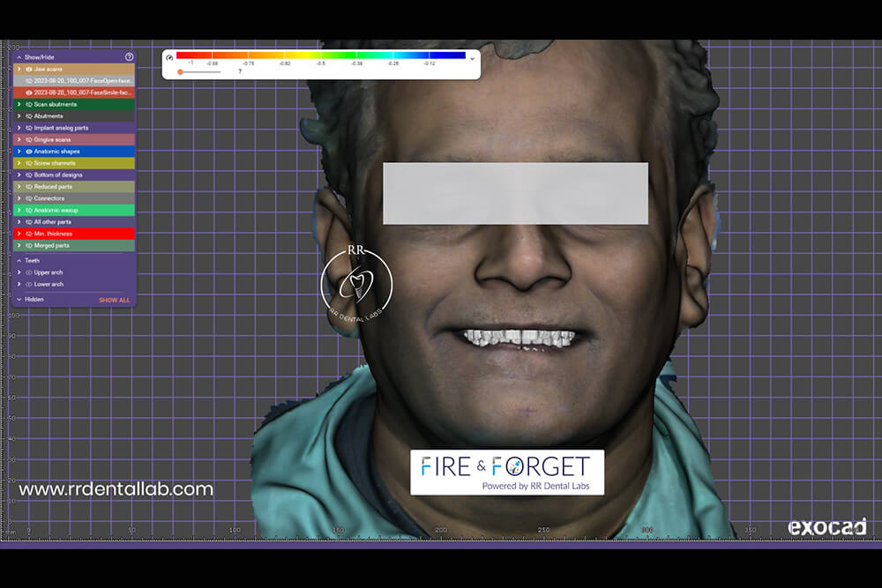Toggle visibility of Jaw scans
Viewport: 882px width, 588px height.
point(29,69)
